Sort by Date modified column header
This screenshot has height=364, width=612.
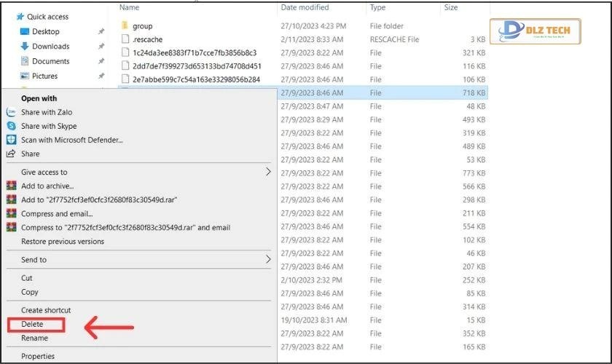click(305, 7)
